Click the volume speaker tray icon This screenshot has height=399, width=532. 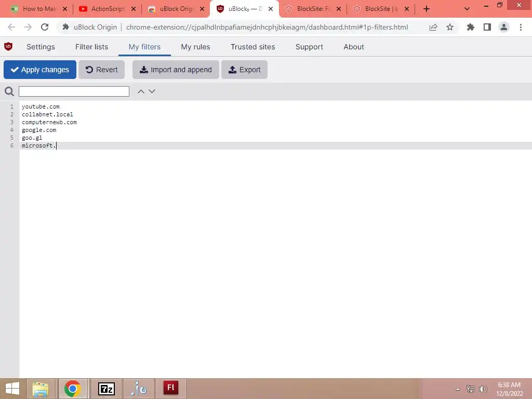(x=483, y=389)
